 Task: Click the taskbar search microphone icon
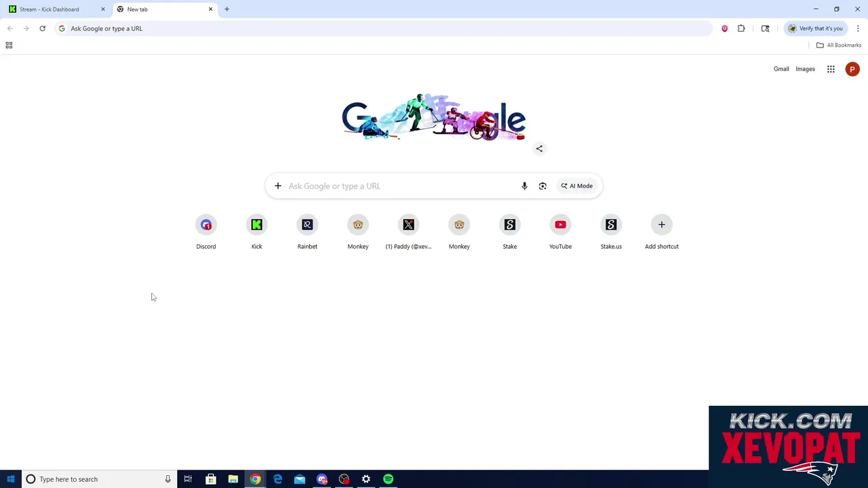click(x=167, y=479)
